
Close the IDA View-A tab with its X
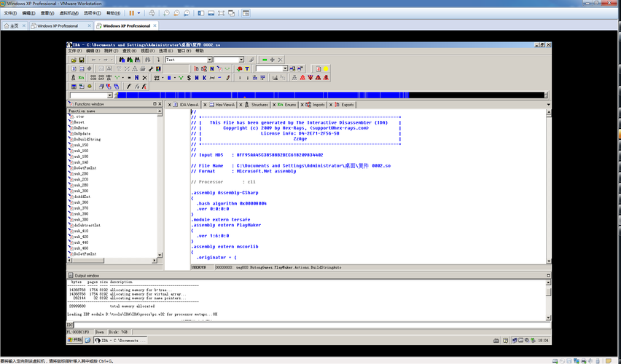170,105
